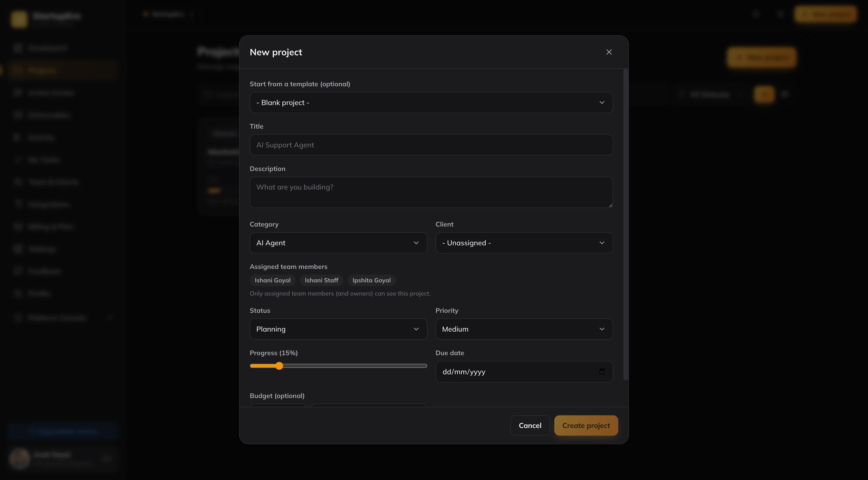868x480 pixels.
Task: Toggle team member Ipshita Goyal
Action: pos(371,280)
